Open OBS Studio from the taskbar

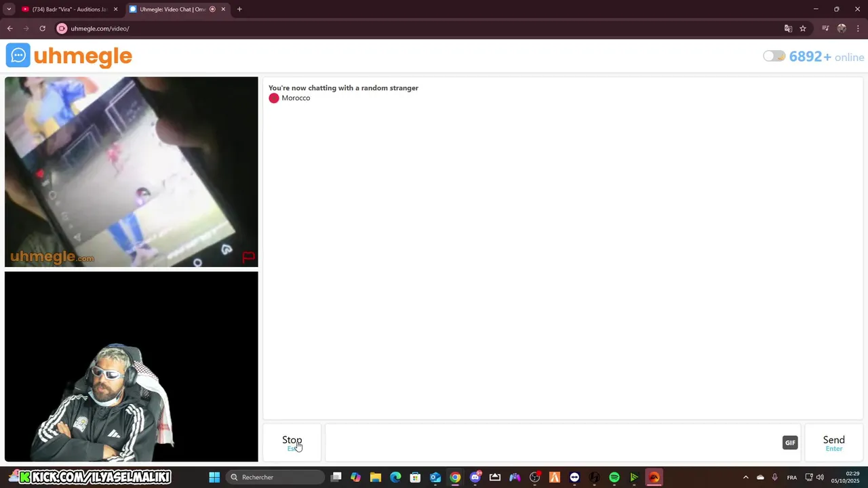click(x=535, y=477)
